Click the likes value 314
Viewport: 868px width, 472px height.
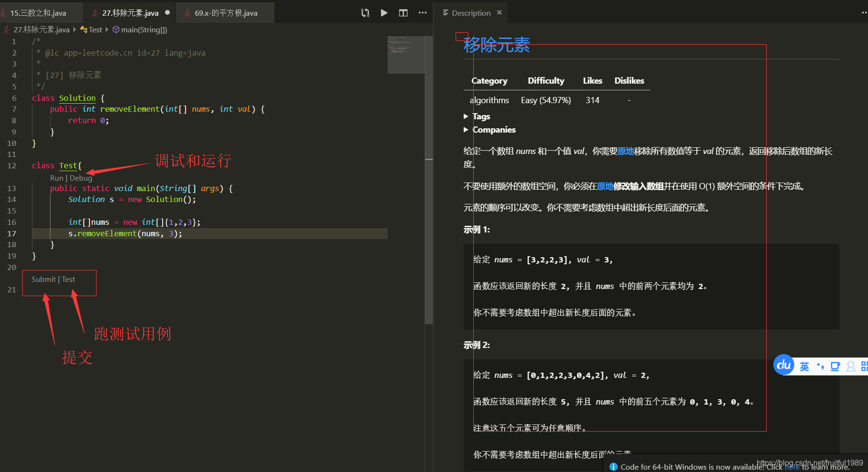pyautogui.click(x=593, y=100)
